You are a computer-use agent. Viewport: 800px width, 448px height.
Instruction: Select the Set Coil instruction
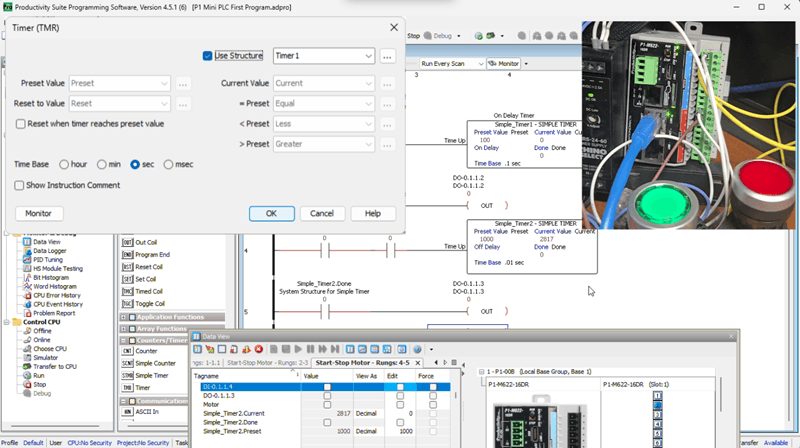[145, 279]
